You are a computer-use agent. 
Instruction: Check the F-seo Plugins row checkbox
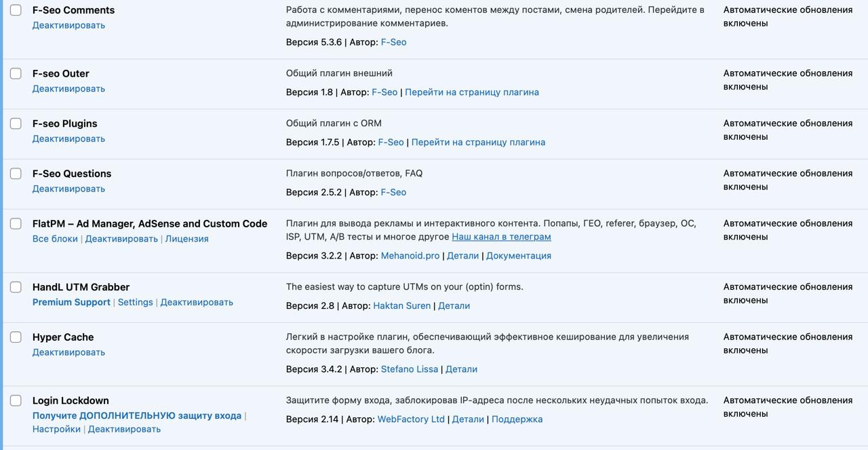click(16, 124)
